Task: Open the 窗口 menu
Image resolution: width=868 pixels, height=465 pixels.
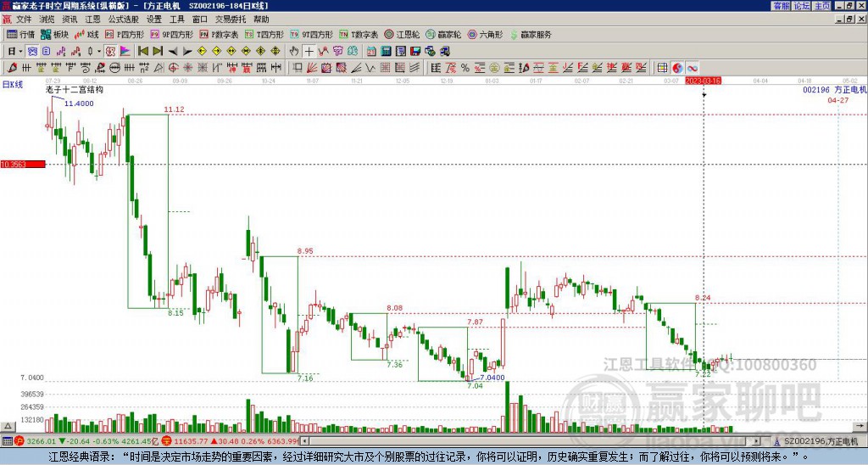Action: coord(200,20)
